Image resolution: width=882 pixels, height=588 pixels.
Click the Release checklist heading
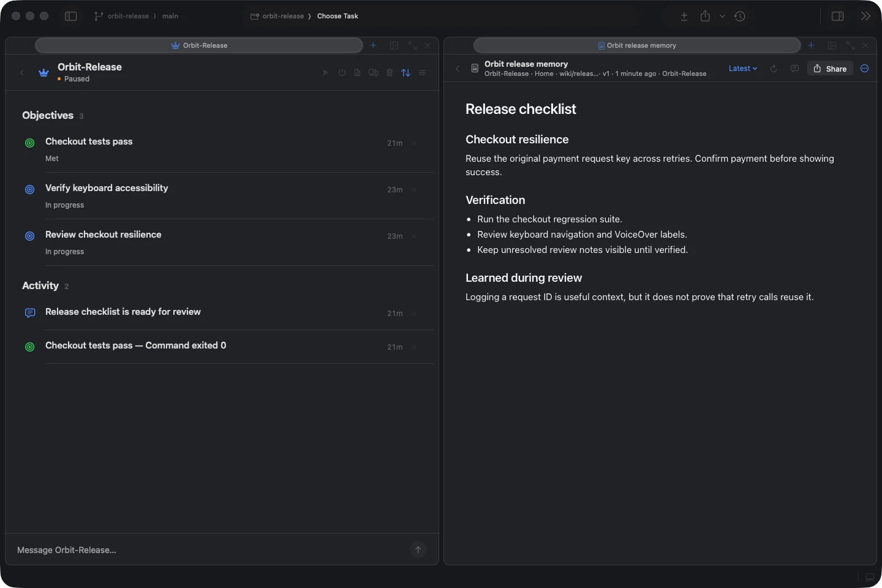[x=521, y=109]
